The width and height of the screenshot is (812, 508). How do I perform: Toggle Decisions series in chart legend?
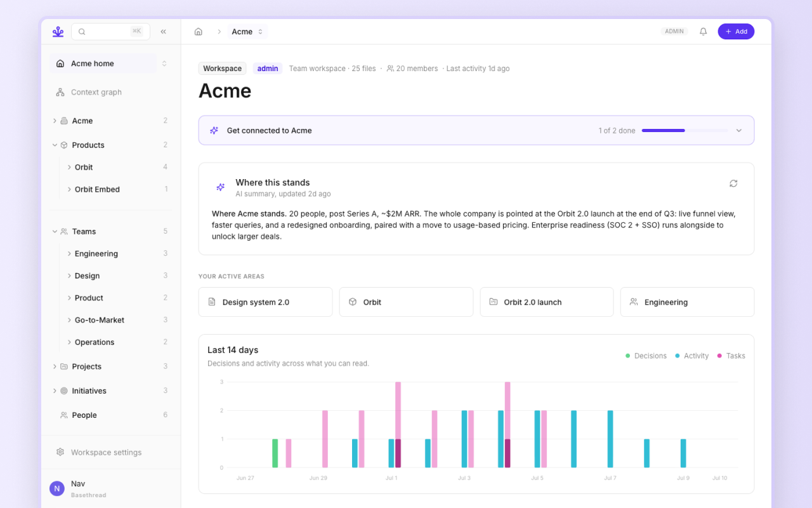(x=646, y=356)
